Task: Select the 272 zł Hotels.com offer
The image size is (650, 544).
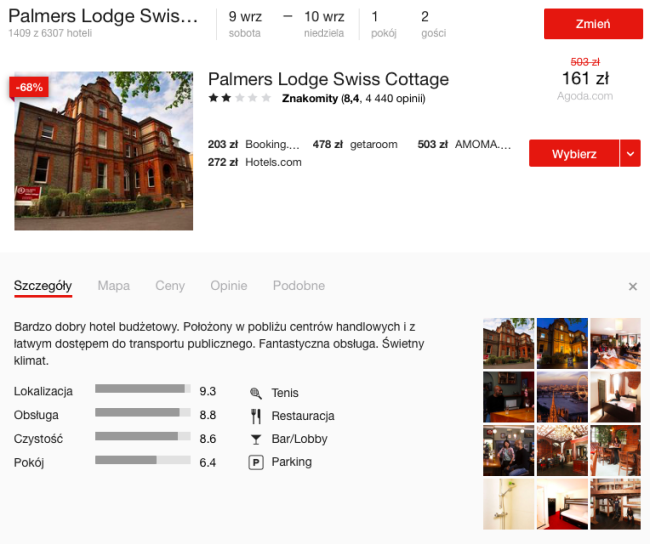Action: point(255,162)
